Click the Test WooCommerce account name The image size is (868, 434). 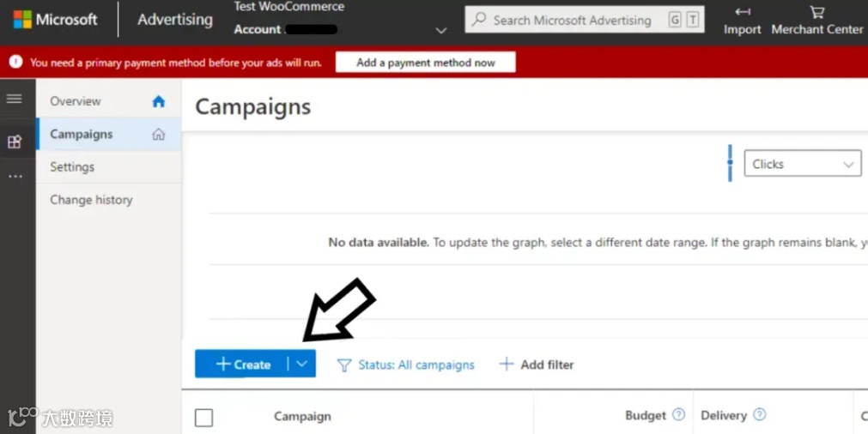point(289,7)
